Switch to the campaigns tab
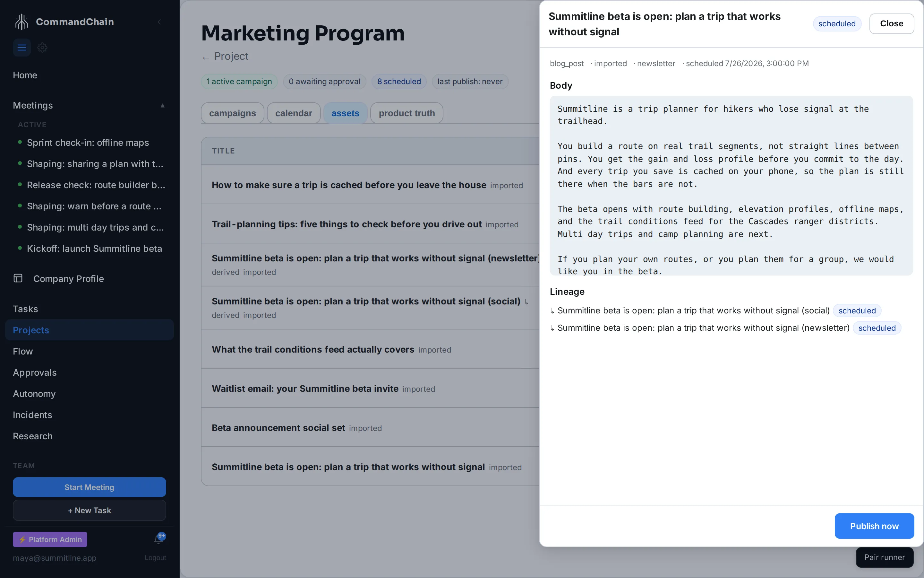Viewport: 924px width, 578px height. point(233,113)
